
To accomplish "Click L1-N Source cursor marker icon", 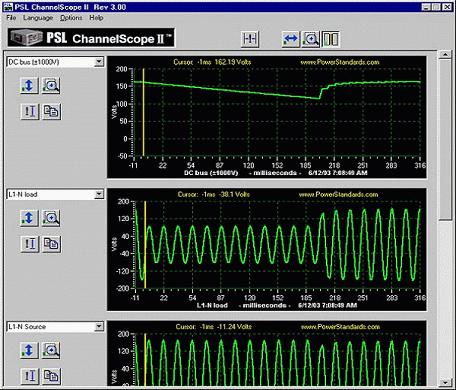I will 30,376.
